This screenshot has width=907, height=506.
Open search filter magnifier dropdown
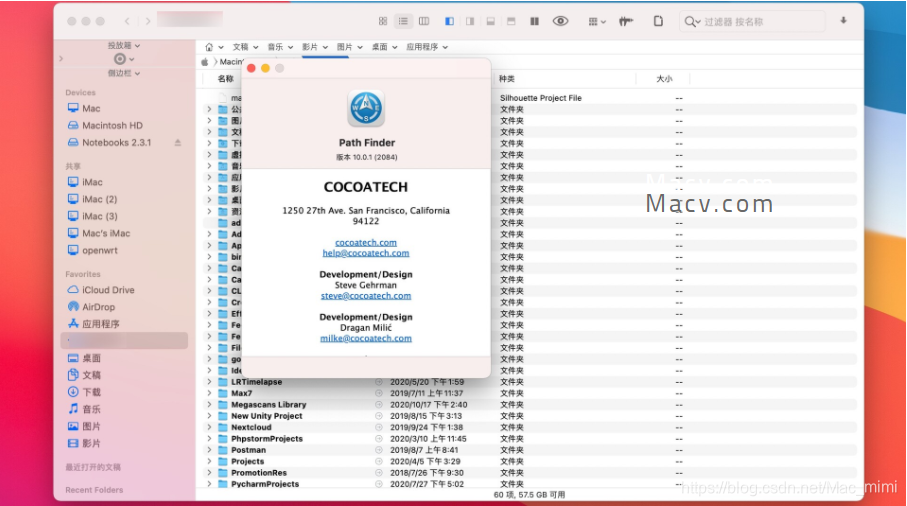[x=692, y=22]
